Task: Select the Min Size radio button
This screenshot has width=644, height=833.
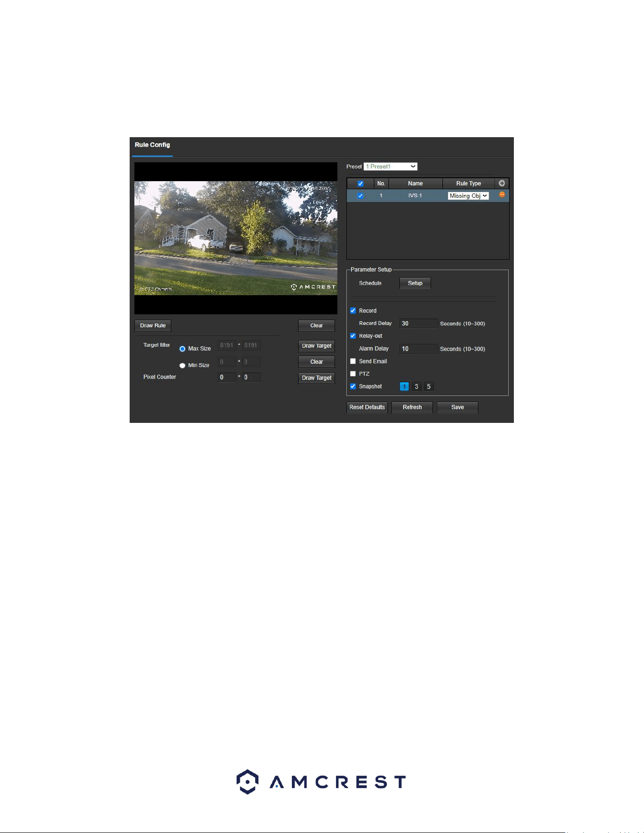Action: pyautogui.click(x=182, y=366)
